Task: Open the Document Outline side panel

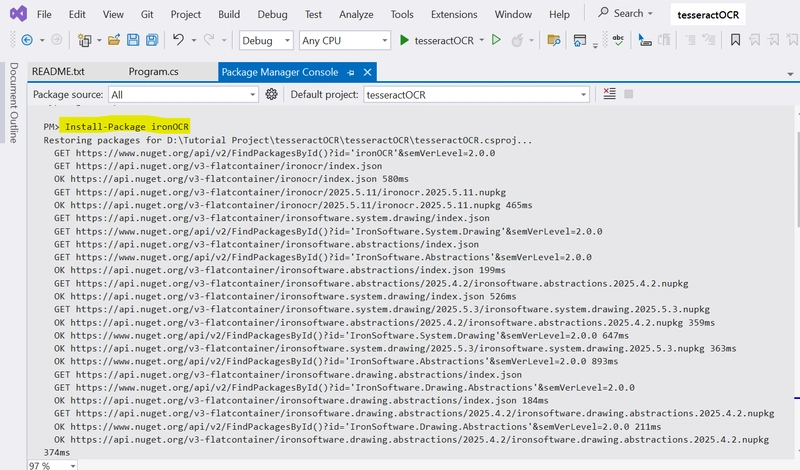Action: pyautogui.click(x=13, y=103)
